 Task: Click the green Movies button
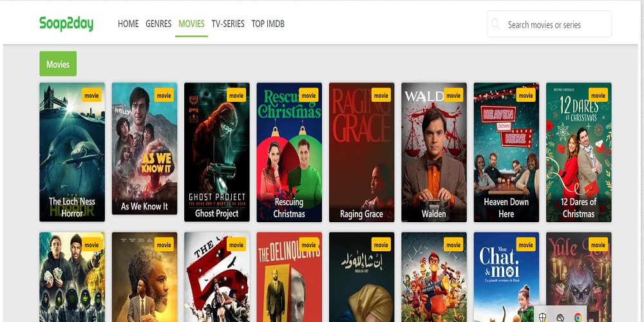coord(58,64)
